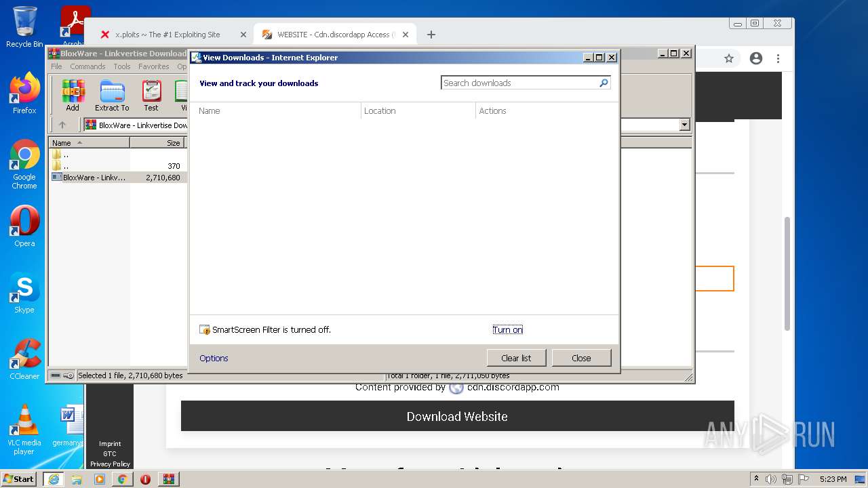Viewport: 868px width, 488px height.
Task: Click inside the Search downloads field
Action: (519, 83)
